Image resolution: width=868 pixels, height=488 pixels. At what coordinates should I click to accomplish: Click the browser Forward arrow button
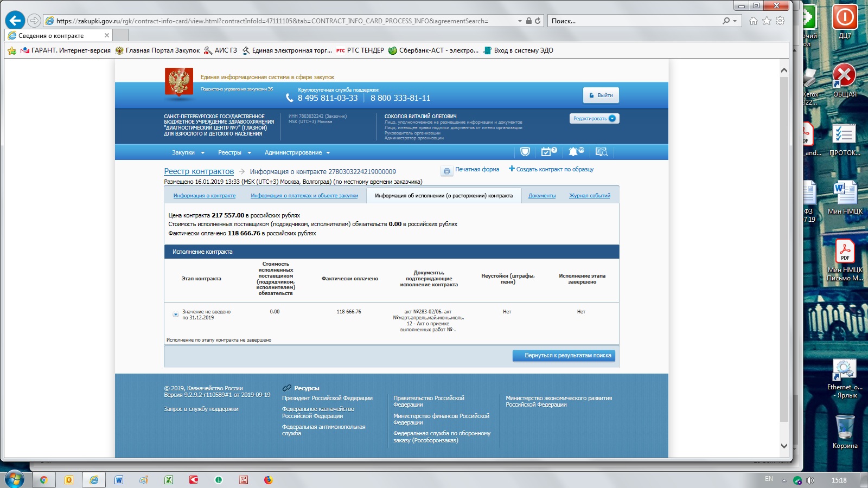34,21
